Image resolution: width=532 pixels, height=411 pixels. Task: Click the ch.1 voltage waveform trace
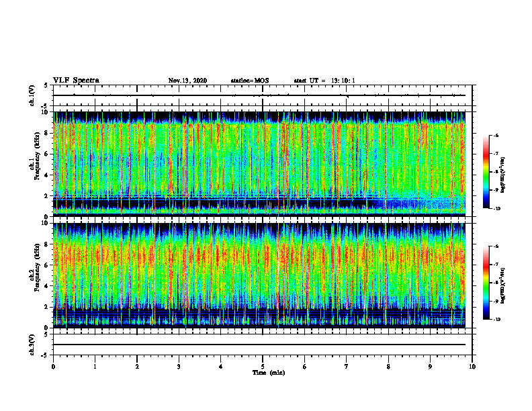tap(259, 95)
